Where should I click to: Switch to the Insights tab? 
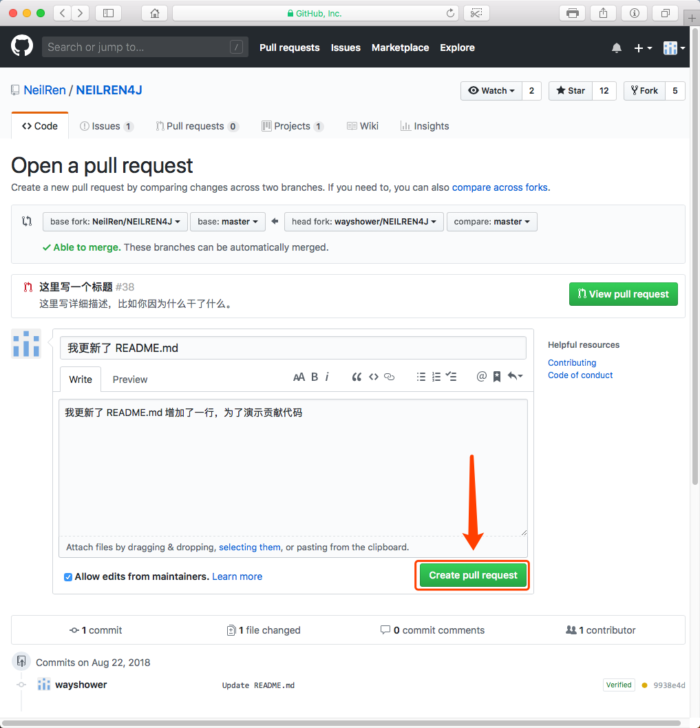(425, 126)
